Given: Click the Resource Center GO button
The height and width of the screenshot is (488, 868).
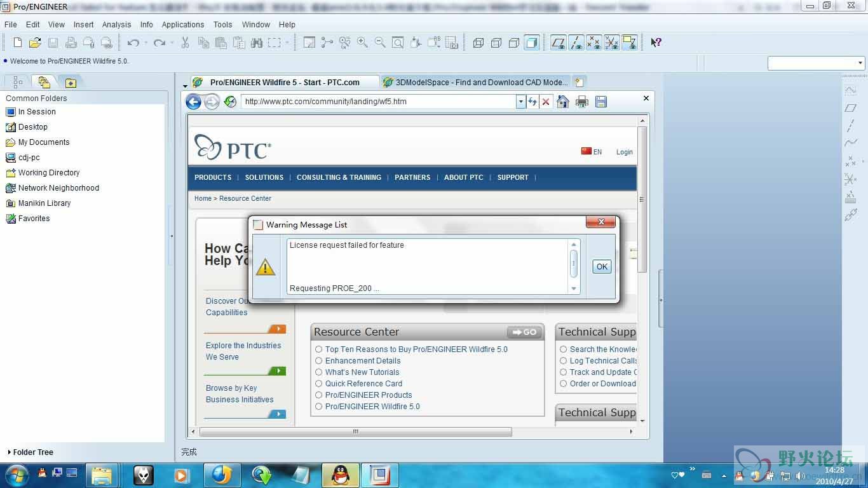Looking at the screenshot, I should [524, 332].
